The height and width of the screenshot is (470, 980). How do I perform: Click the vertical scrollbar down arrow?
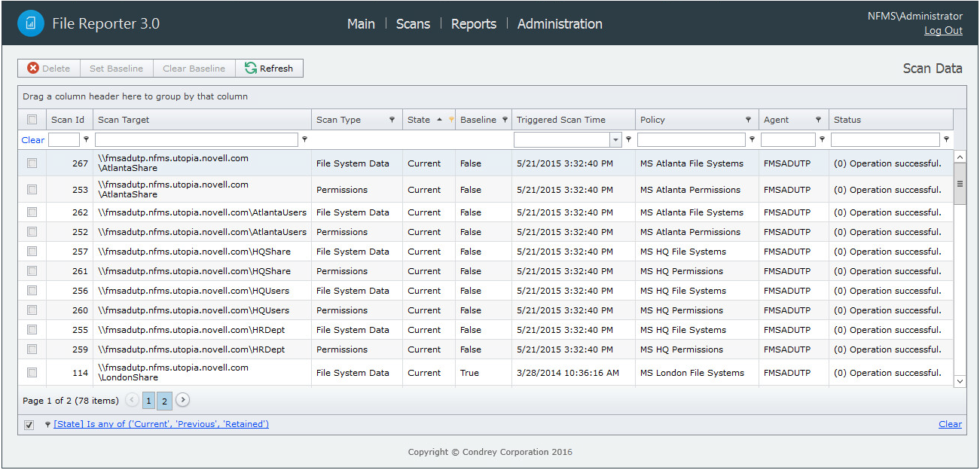(x=960, y=382)
